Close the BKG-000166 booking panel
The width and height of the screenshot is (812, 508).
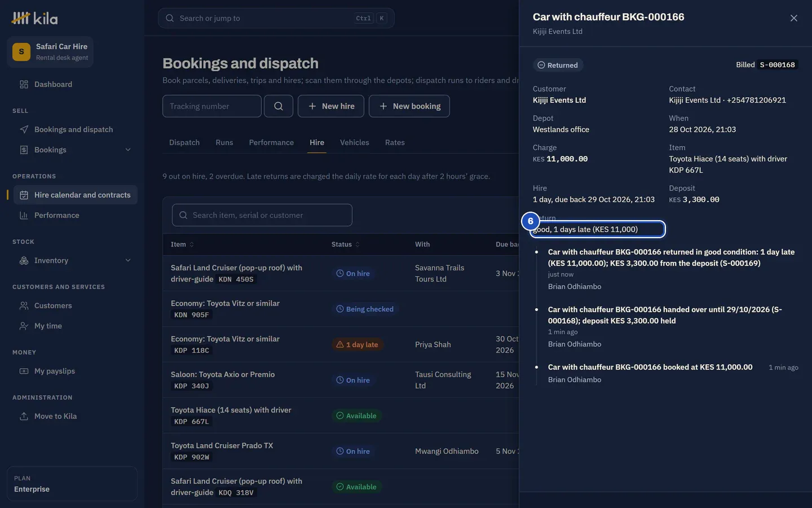pos(794,18)
